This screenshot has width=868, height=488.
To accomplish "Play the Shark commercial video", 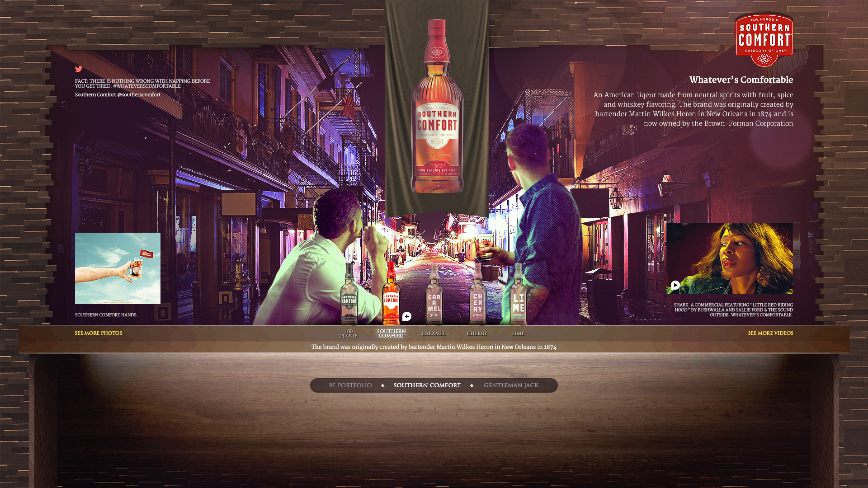I will tap(675, 285).
